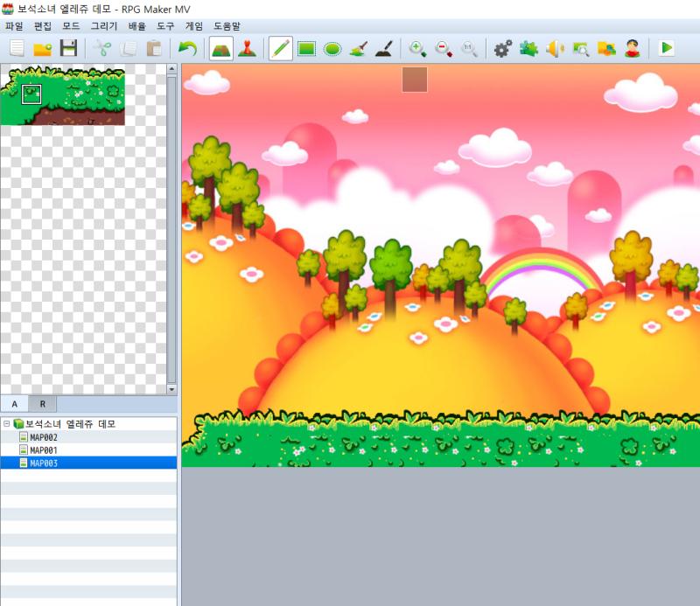This screenshot has width=700, height=606.
Task: Open the Database gear icon
Action: (x=502, y=48)
